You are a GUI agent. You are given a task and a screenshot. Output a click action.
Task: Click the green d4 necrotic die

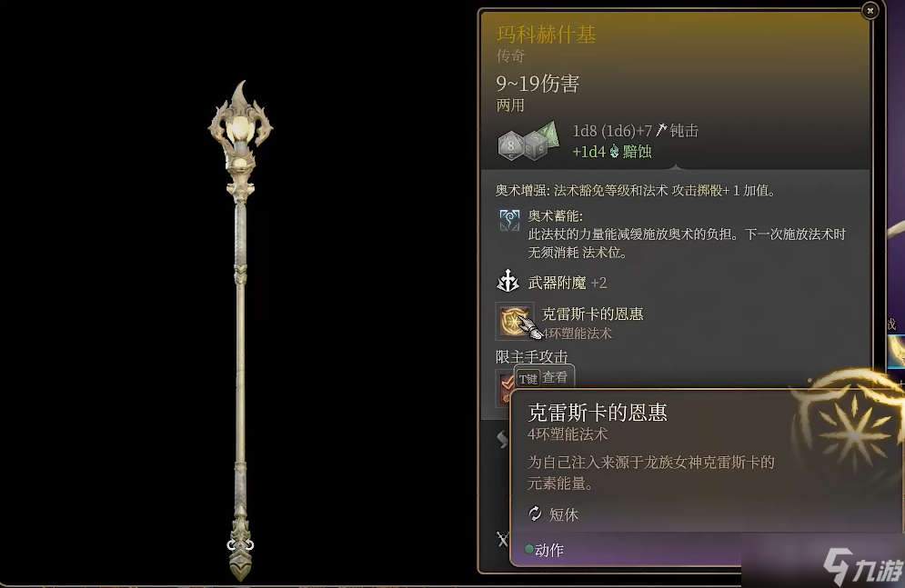[x=548, y=134]
